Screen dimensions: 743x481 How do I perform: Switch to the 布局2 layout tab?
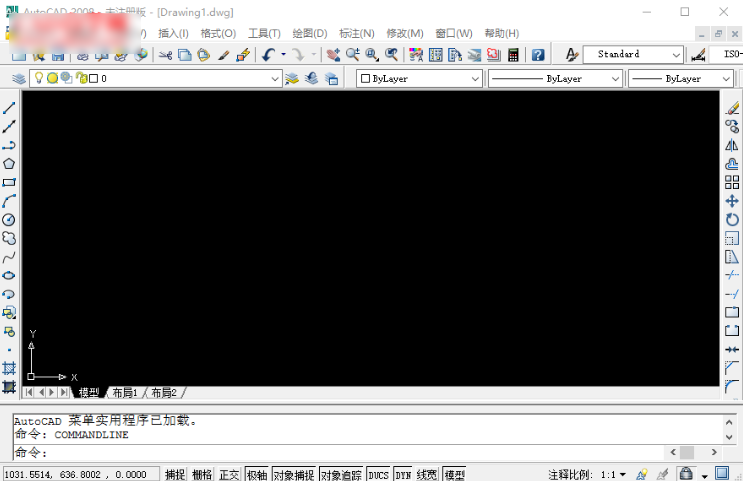(164, 393)
